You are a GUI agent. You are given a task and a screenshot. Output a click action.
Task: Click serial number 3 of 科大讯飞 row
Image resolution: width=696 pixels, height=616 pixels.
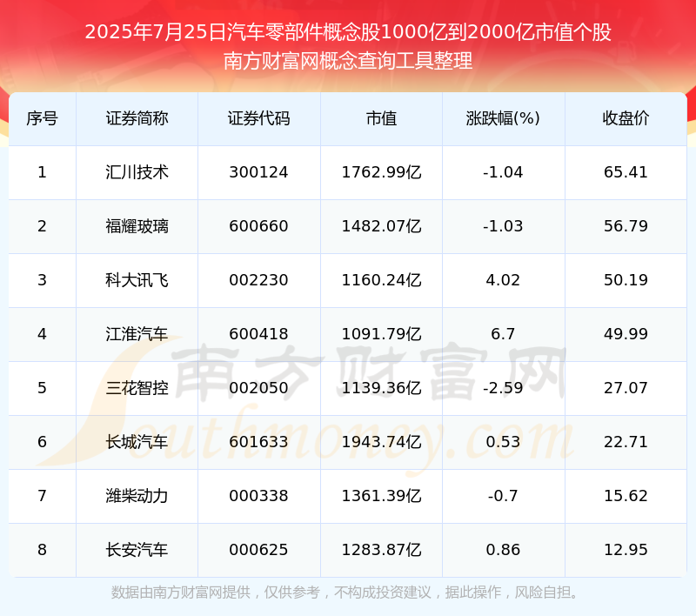pos(42,280)
